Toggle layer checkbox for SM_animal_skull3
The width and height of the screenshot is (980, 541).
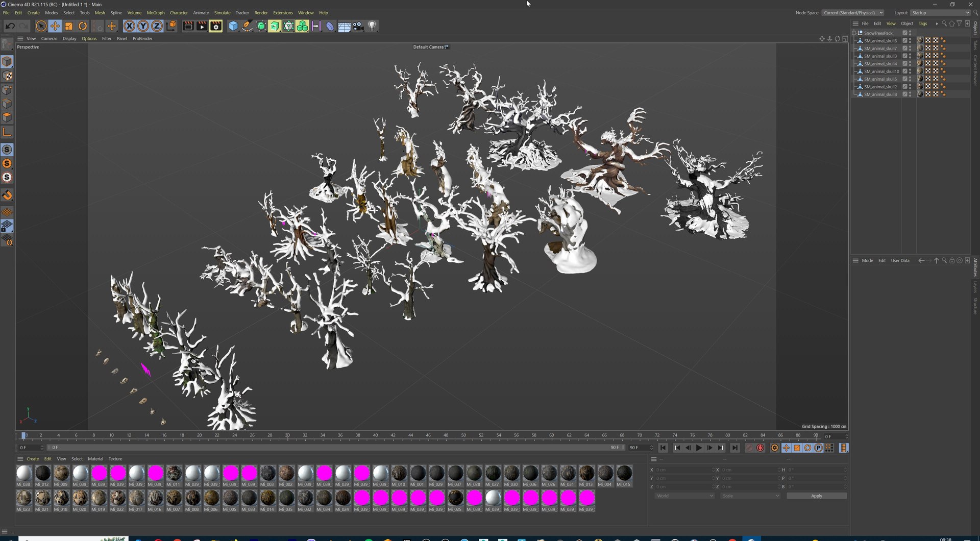click(905, 56)
